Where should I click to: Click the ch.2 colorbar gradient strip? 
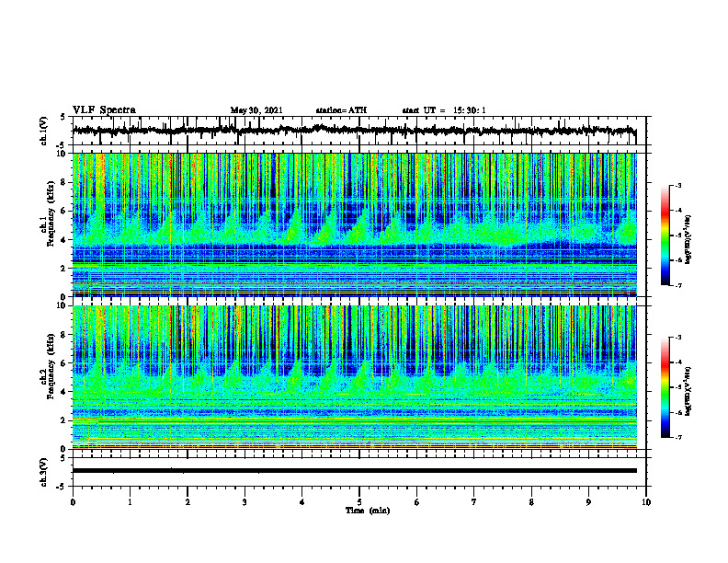[x=665, y=387]
